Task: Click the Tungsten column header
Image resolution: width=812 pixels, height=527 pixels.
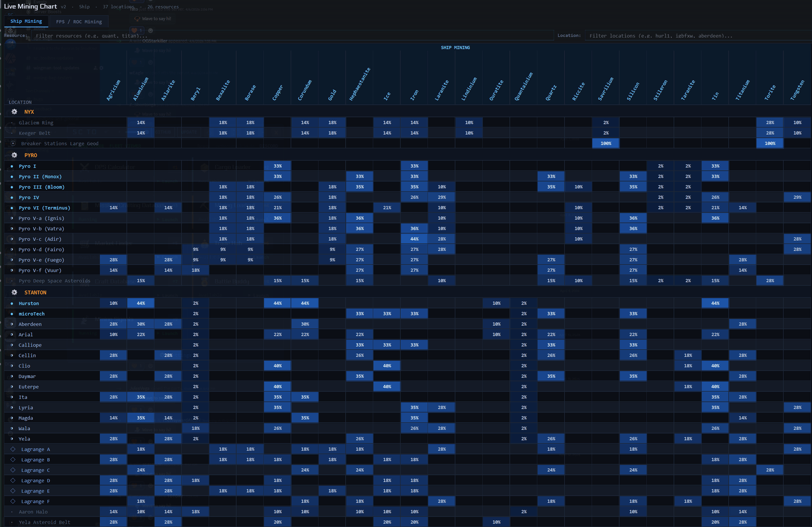Action: (x=797, y=90)
